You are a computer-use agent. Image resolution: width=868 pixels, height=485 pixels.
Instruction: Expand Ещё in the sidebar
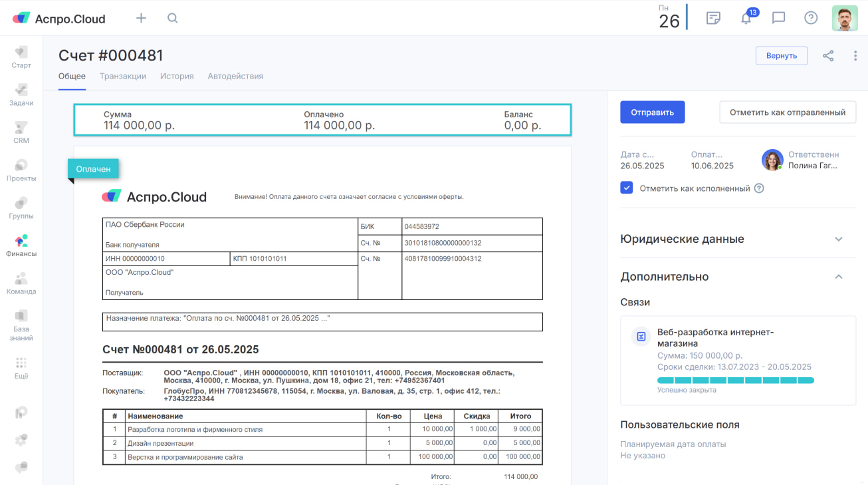[x=21, y=368]
